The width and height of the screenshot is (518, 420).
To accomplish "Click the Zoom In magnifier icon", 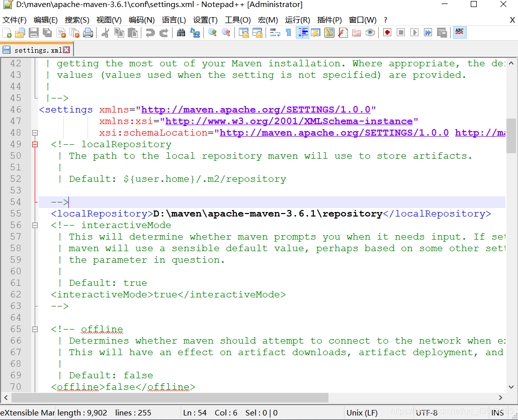I will (x=212, y=33).
